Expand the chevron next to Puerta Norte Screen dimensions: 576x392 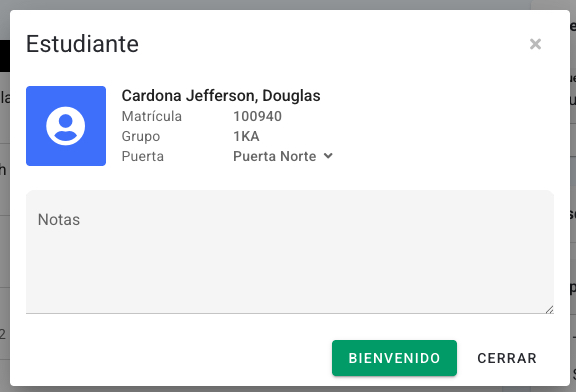click(x=328, y=156)
